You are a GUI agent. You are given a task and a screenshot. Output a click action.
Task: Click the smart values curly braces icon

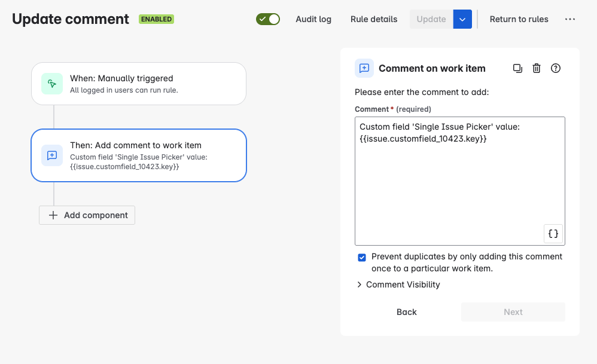click(553, 234)
